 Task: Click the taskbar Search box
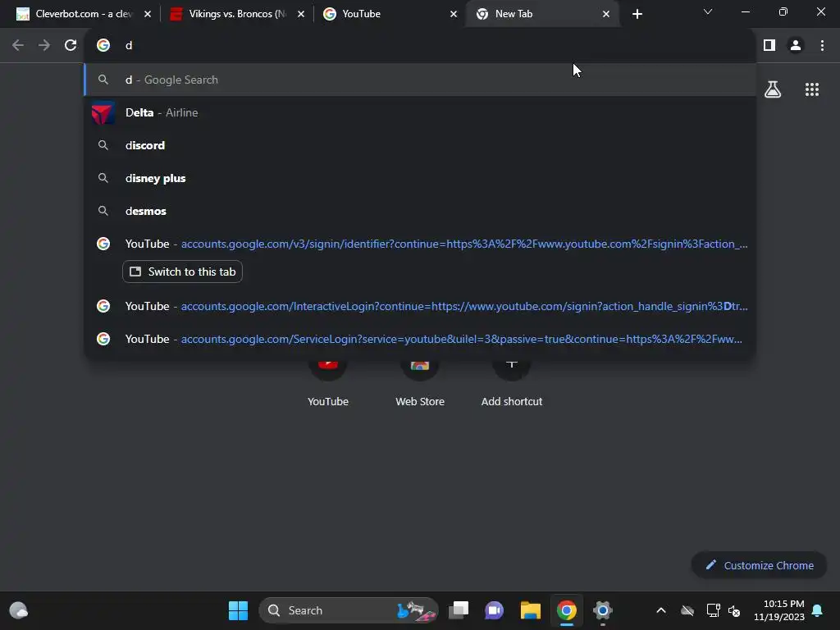click(x=348, y=610)
